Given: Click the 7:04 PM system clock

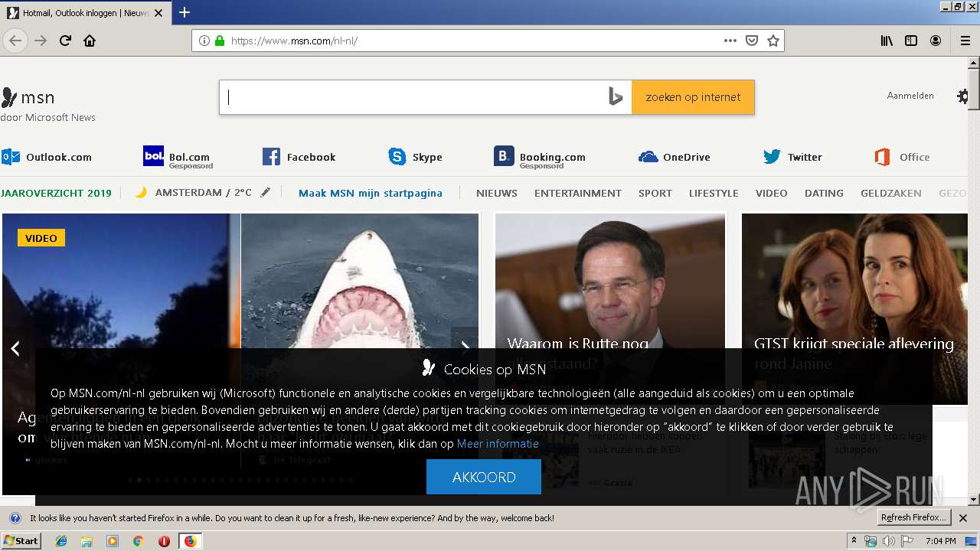Looking at the screenshot, I should [940, 541].
